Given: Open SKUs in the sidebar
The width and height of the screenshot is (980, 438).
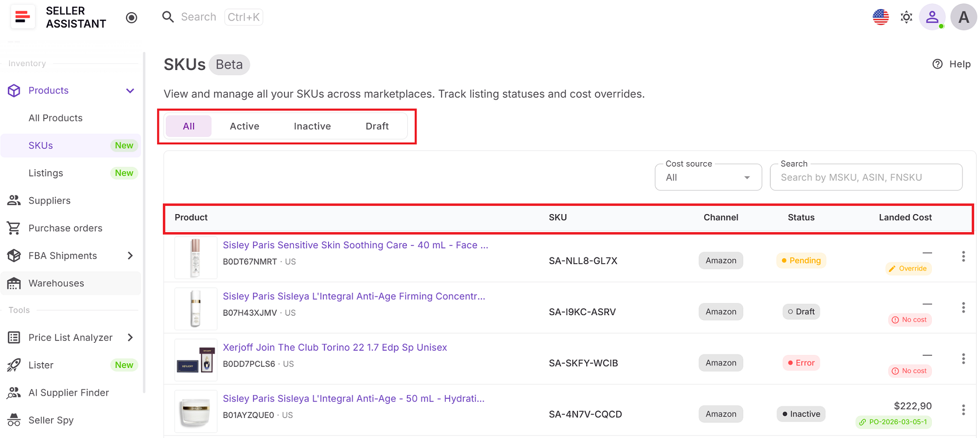Looking at the screenshot, I should pos(71,146).
